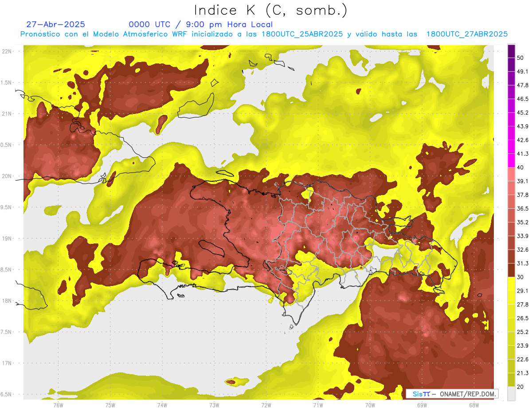Click the '22.6' color scale label

coord(523,359)
